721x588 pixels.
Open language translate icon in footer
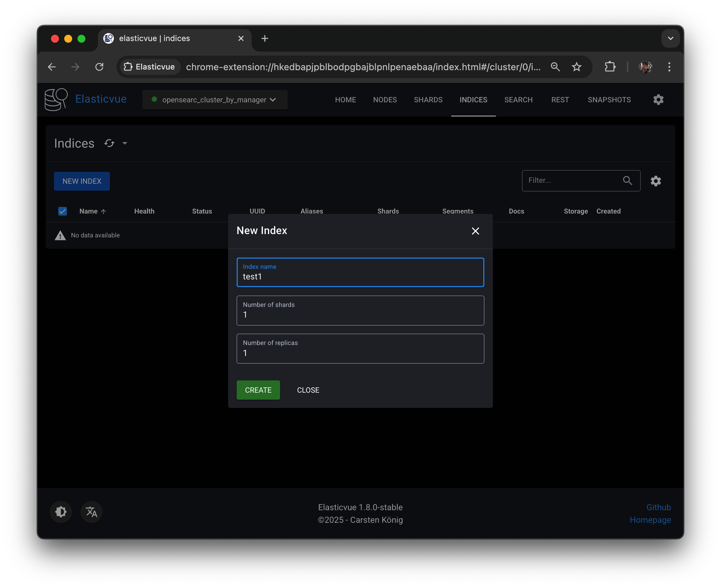91,512
